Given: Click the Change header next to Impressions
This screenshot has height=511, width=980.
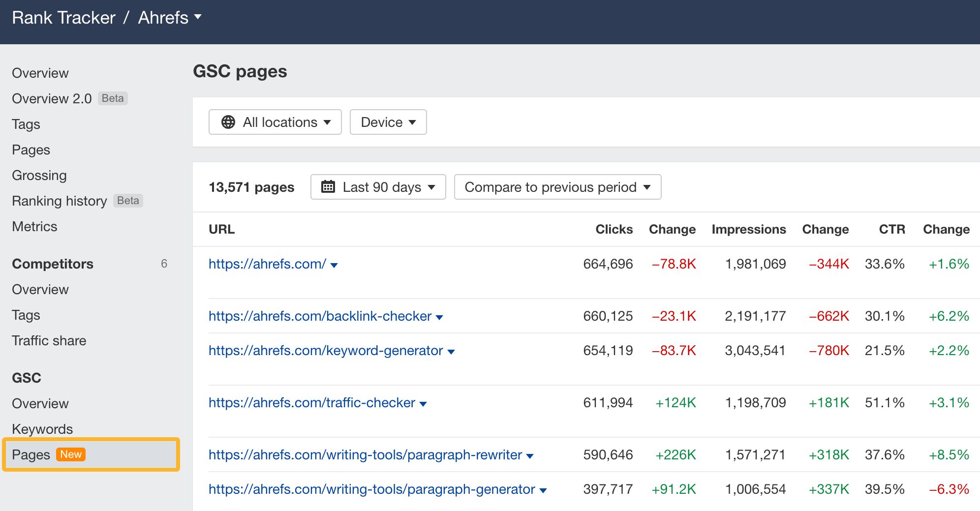Looking at the screenshot, I should 826,229.
